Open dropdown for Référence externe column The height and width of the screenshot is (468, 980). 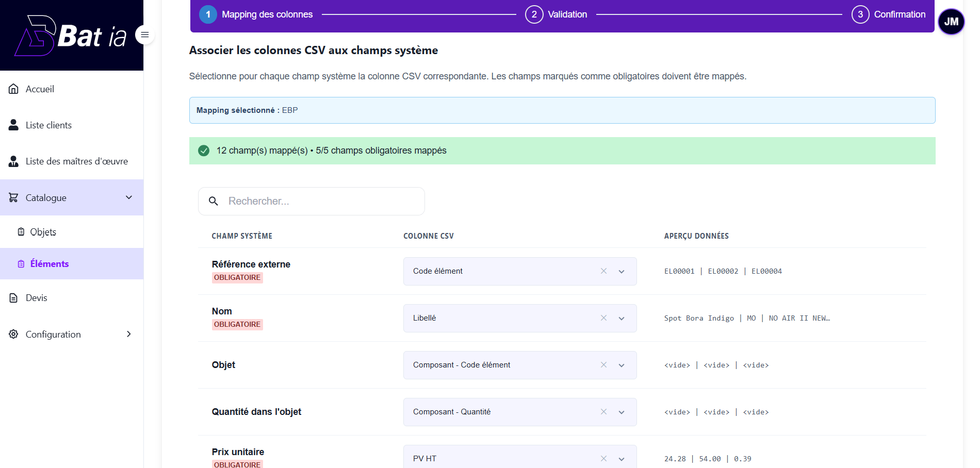[622, 272]
